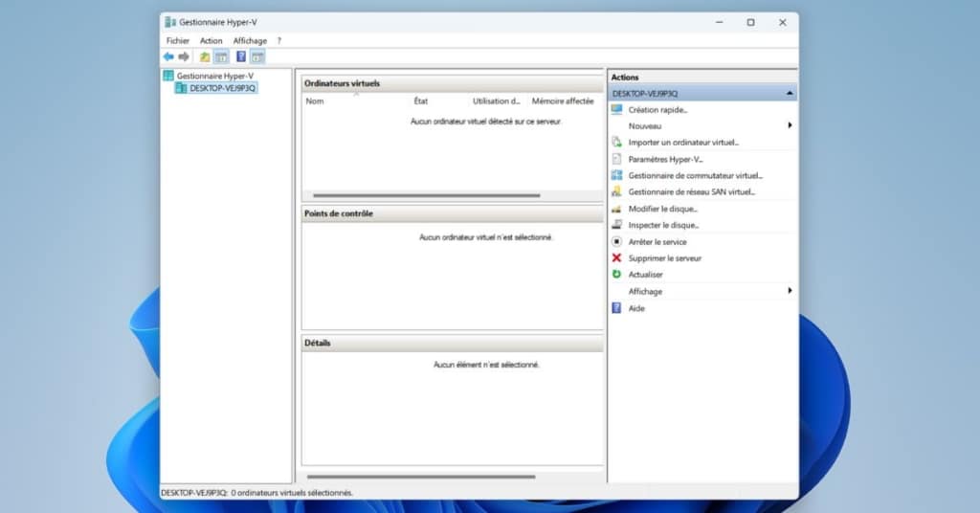Image resolution: width=980 pixels, height=513 pixels.
Task: Click the Forward arrow toolbar icon
Action: [x=184, y=56]
